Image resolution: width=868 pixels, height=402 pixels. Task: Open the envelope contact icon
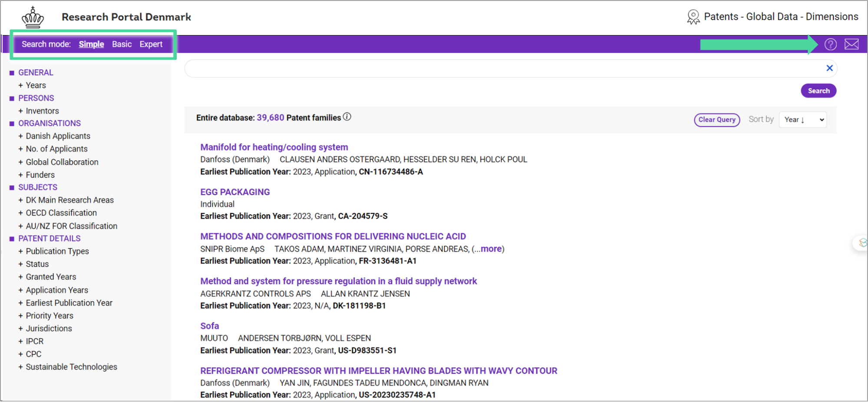pos(851,44)
